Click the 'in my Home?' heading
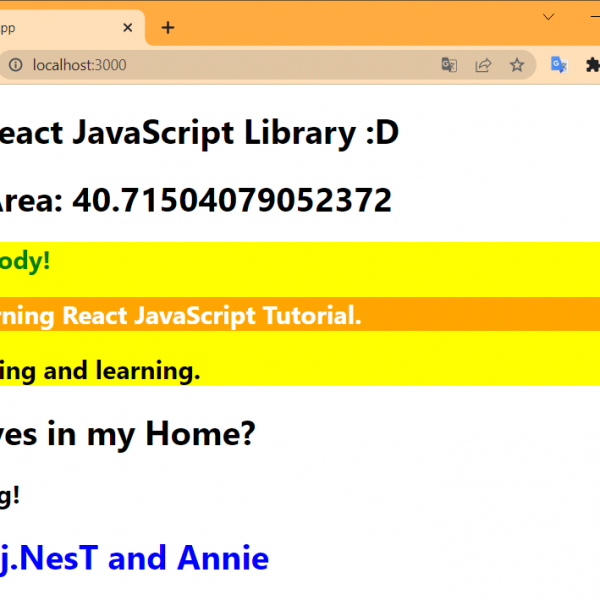 click(x=130, y=433)
